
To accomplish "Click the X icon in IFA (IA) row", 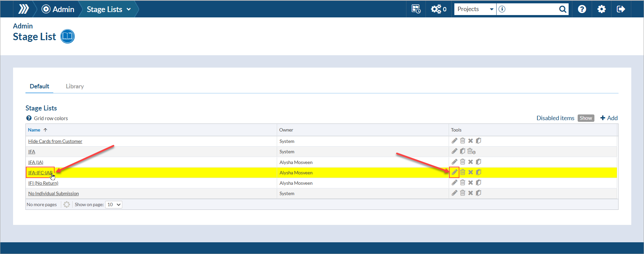I will pyautogui.click(x=471, y=162).
